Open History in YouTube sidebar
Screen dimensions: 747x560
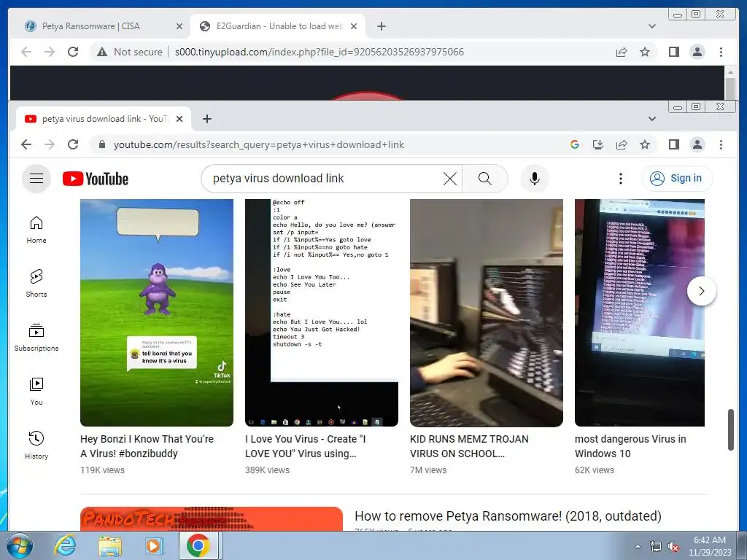[x=36, y=446]
